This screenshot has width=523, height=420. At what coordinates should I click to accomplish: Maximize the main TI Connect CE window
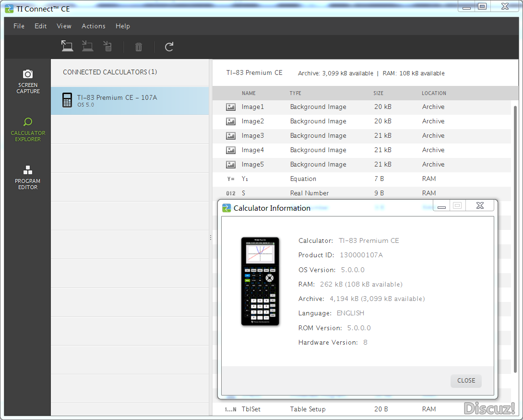(x=482, y=6)
